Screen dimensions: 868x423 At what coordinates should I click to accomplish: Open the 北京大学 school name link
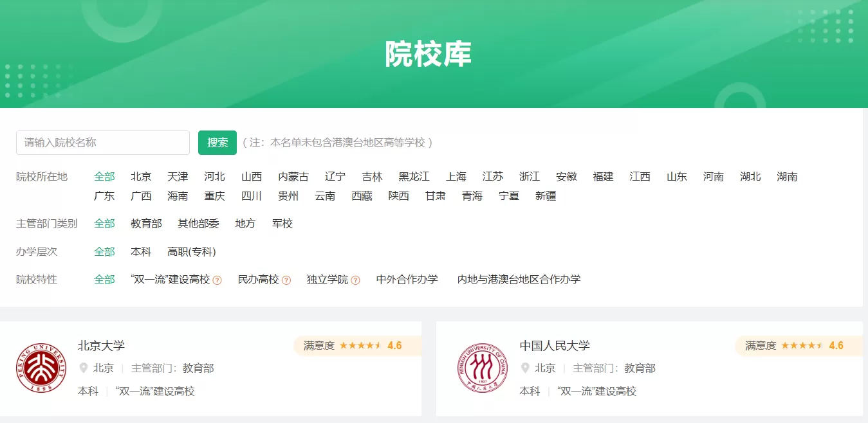pos(101,346)
